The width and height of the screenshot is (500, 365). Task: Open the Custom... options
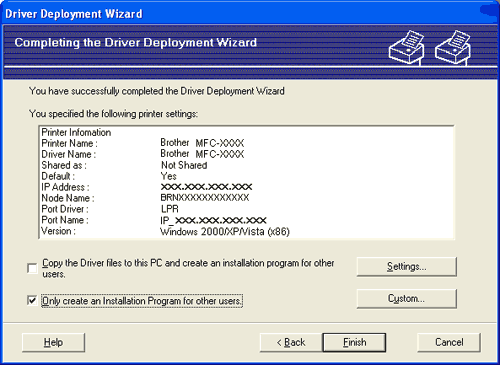[406, 299]
